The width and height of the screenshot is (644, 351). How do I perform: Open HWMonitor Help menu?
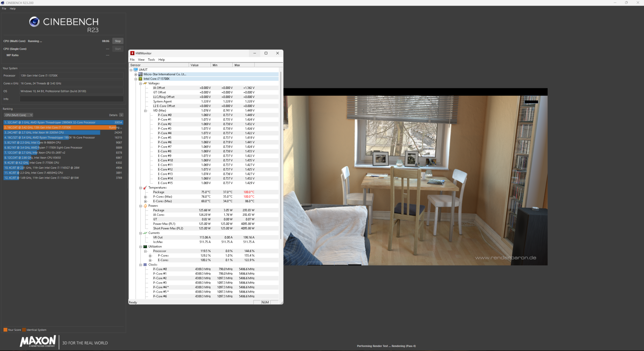[162, 60]
